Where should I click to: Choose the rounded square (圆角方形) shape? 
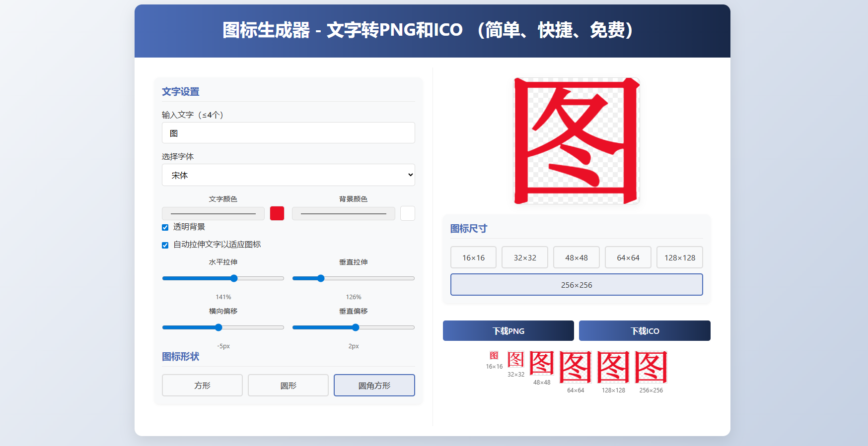click(374, 385)
